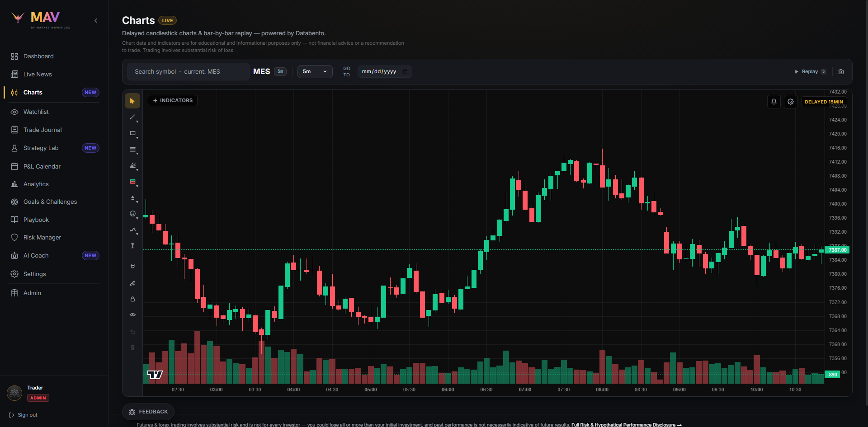
Task: Click the undo arrow in drawing toolbar
Action: (132, 332)
